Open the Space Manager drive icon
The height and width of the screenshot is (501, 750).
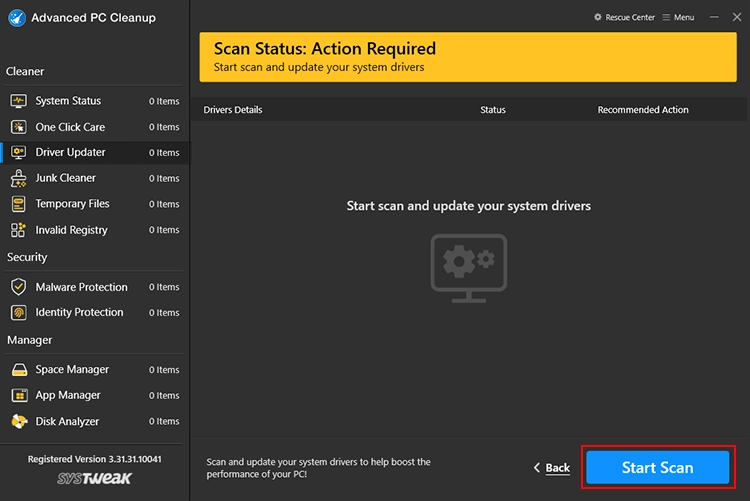coord(18,370)
